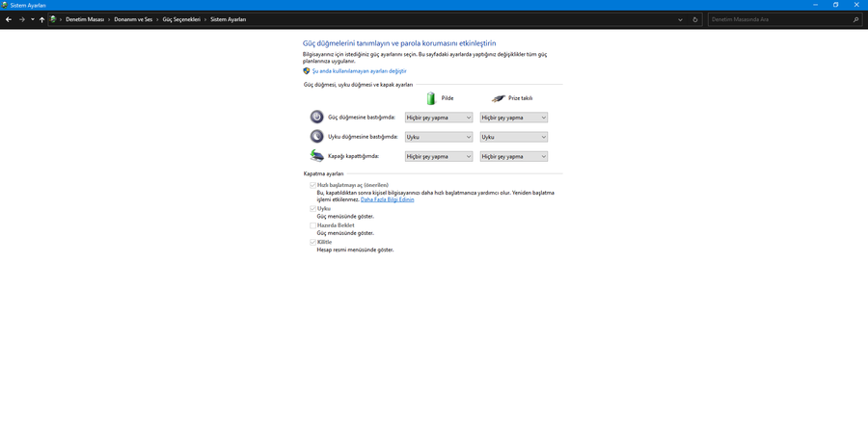This screenshot has width=868, height=448.
Task: Toggle the Hazırda Beklet checkbox
Action: point(312,225)
